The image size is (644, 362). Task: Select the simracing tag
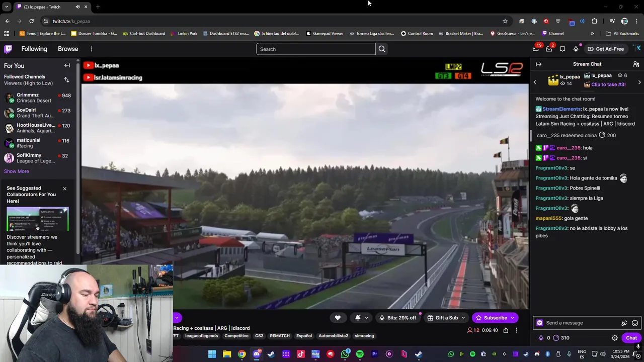tap(364, 336)
